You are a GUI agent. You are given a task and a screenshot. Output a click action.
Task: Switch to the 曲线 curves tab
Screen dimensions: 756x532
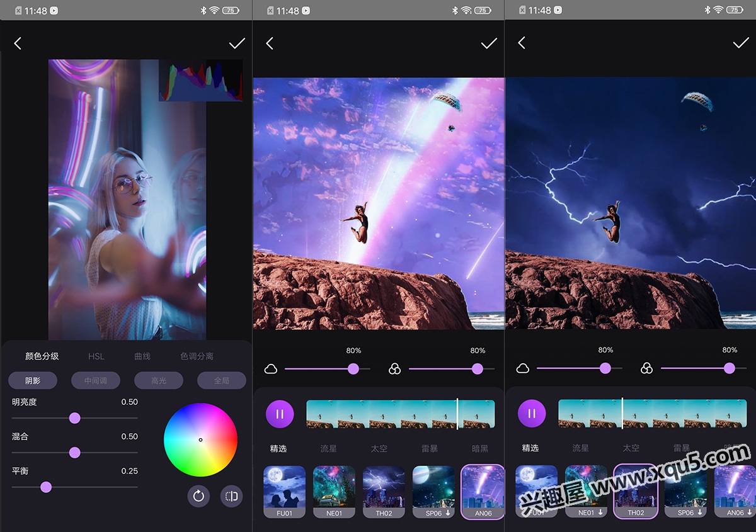[x=142, y=356]
